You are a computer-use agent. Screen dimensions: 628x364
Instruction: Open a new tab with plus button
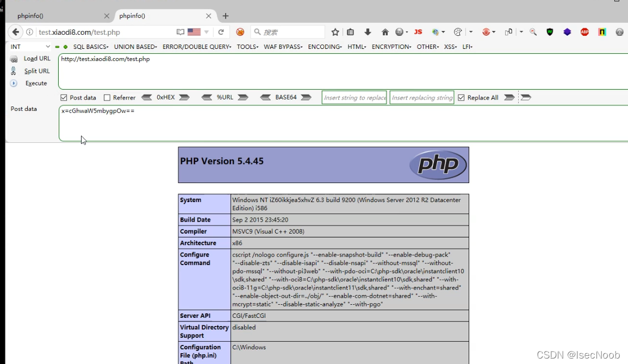(x=226, y=16)
